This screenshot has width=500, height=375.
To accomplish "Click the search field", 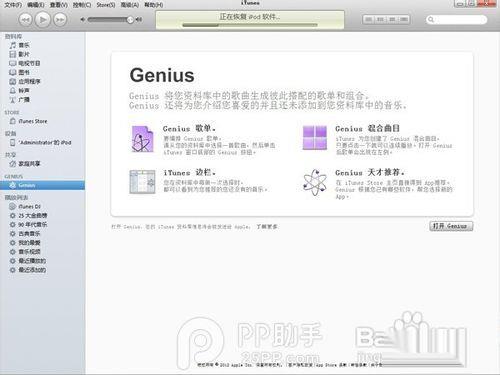I will click(x=456, y=20).
